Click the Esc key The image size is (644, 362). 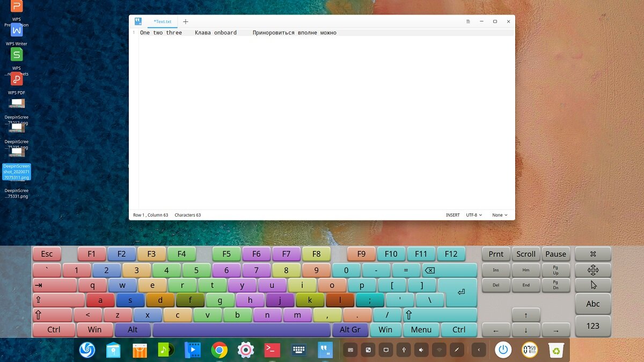[47, 254]
